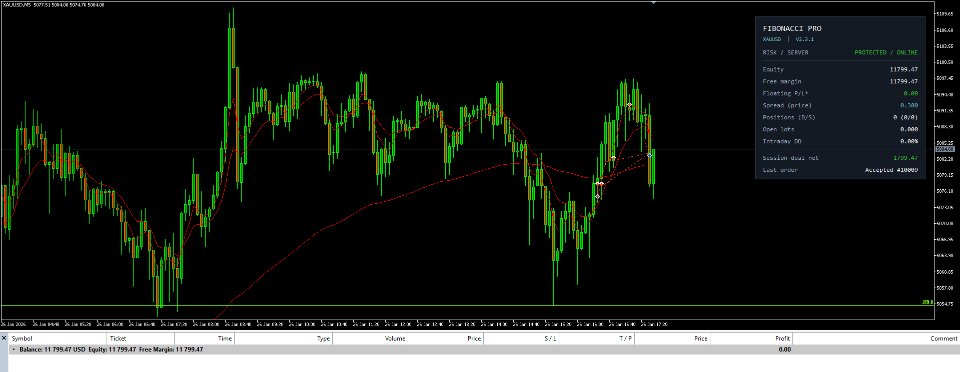The width and height of the screenshot is (960, 372).
Task: Click the T / P column header
Action: pyautogui.click(x=626, y=338)
